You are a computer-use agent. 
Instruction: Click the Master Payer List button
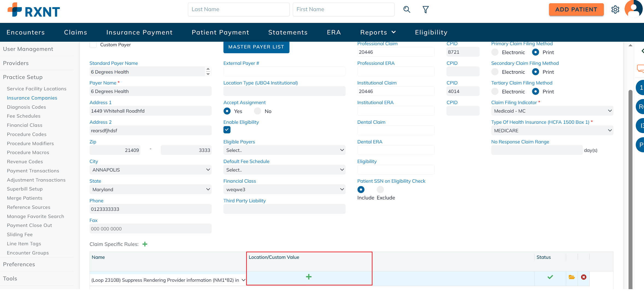point(256,47)
